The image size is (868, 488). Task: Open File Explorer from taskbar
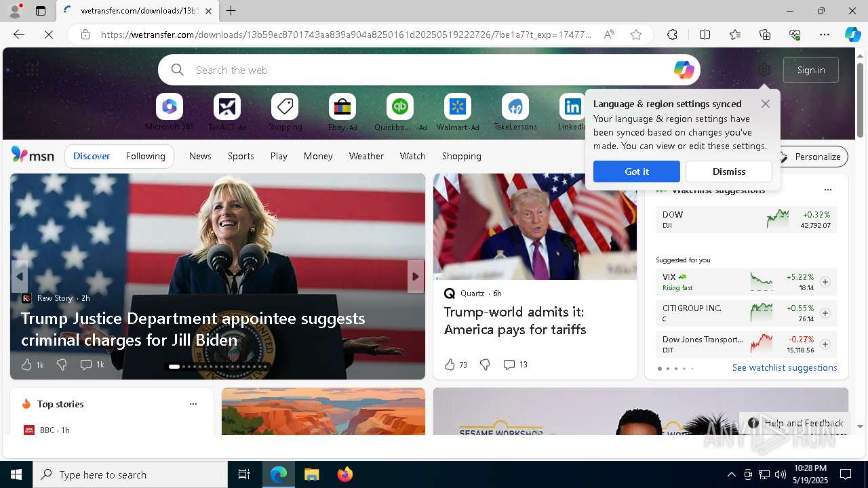(x=311, y=474)
